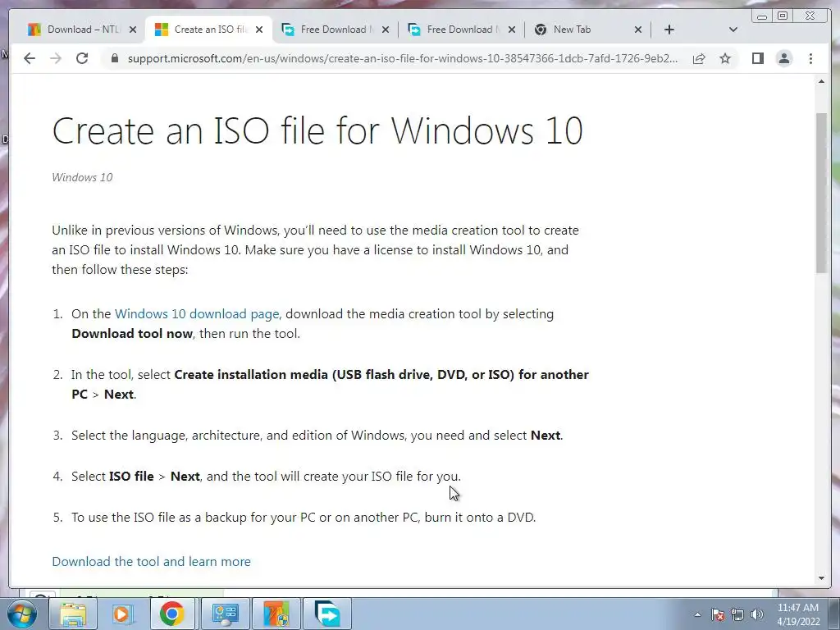
Task: Bookmark this page with the star
Action: (725, 58)
